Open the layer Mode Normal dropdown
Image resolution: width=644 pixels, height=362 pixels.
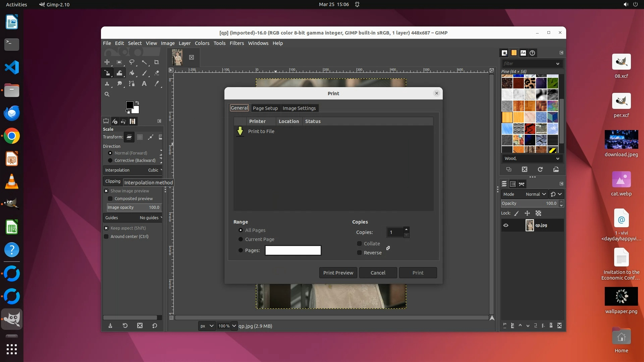[x=536, y=194]
